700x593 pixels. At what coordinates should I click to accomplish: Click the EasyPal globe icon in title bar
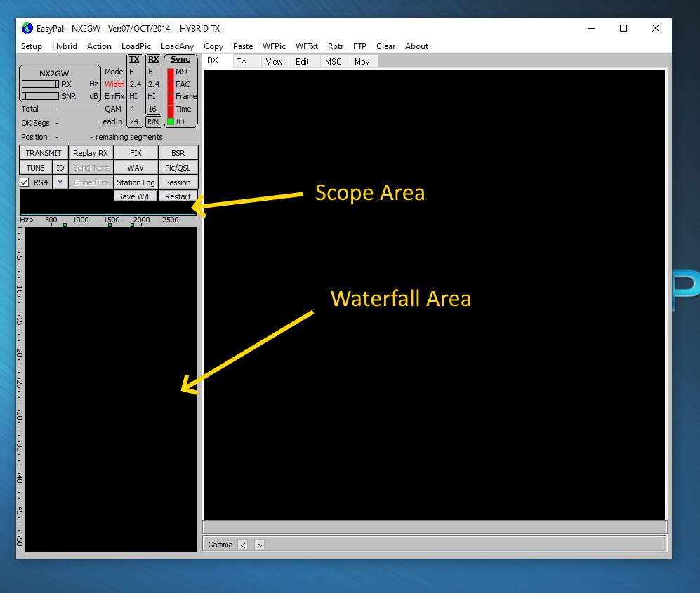click(27, 28)
